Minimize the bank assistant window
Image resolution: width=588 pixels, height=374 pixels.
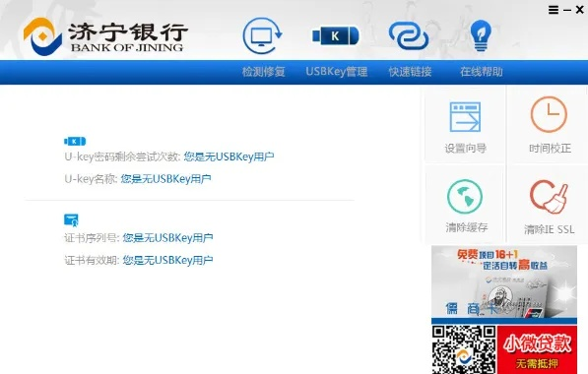tap(567, 10)
